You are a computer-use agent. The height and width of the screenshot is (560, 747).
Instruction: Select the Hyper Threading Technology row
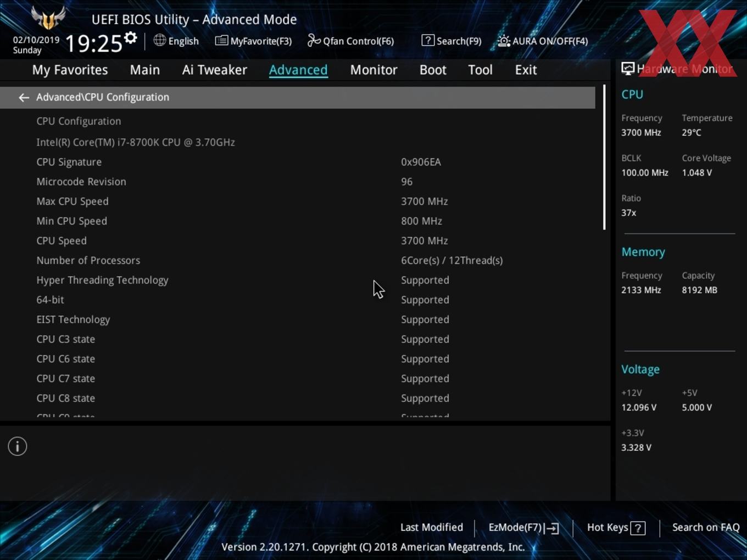(x=298, y=281)
